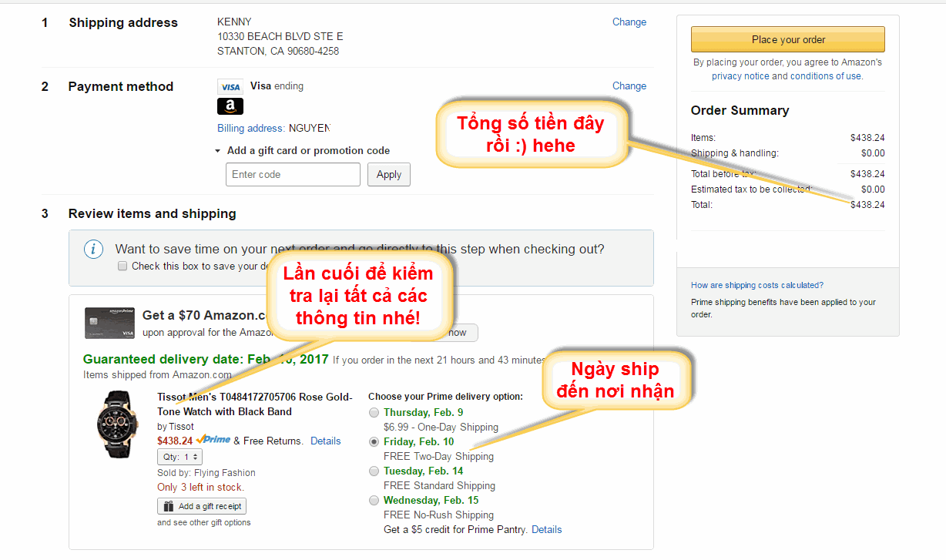Select Wednesday, Feb. 15 No-Rush Shipping
The width and height of the screenshot is (946, 560).
[374, 500]
